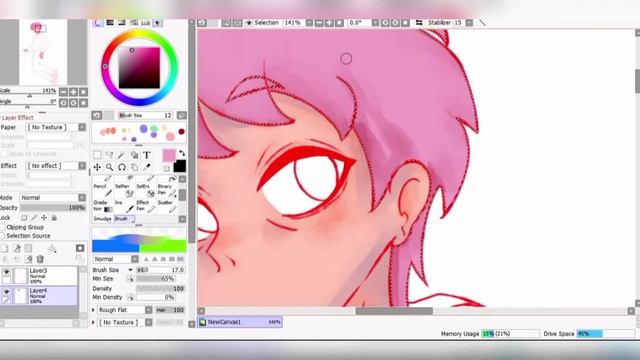This screenshot has width=640, height=360.
Task: Toggle the HSV slider panel
Action: point(122,23)
